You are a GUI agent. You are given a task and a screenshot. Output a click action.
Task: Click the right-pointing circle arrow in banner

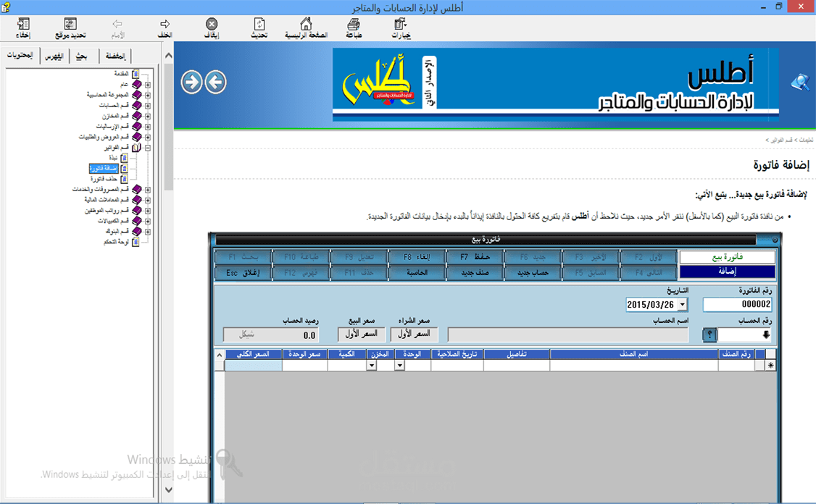tap(191, 82)
